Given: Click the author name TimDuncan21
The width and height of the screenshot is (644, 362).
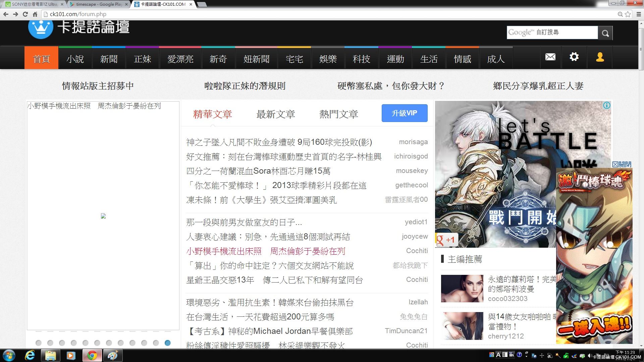Looking at the screenshot, I should [406, 331].
